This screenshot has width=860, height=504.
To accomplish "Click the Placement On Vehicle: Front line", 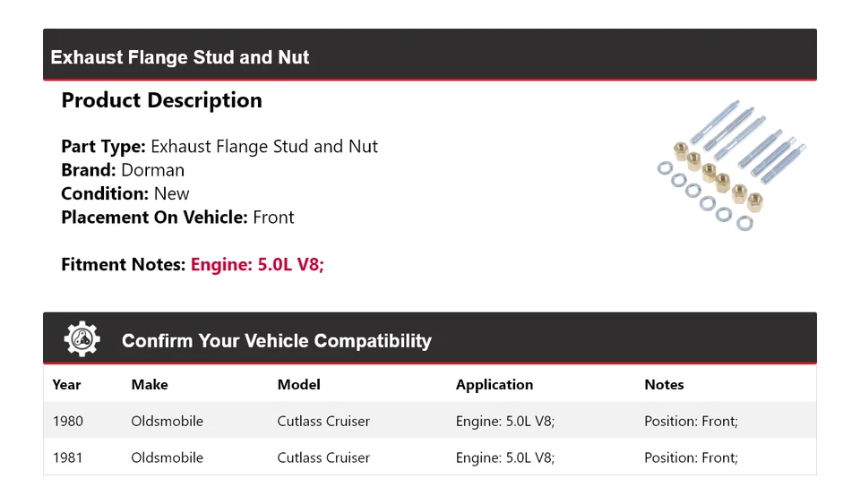I will [x=177, y=218].
